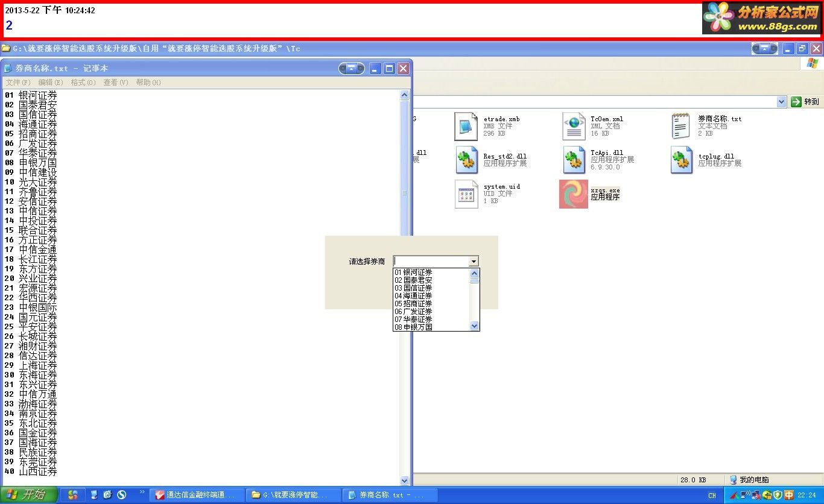Choose 01 银河证券 in dropdown list
Viewport: 824px width, 504px height.
tap(432, 272)
